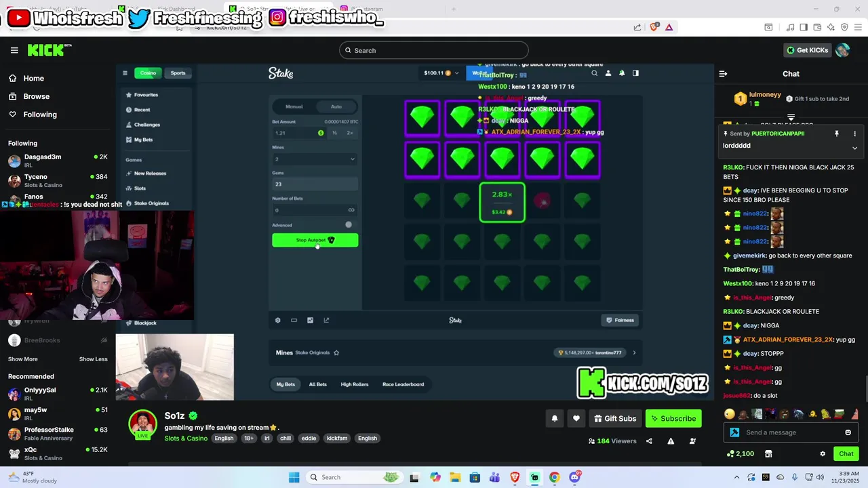This screenshot has height=488, width=868.
Task: Enable stream notifications bell
Action: point(555,419)
